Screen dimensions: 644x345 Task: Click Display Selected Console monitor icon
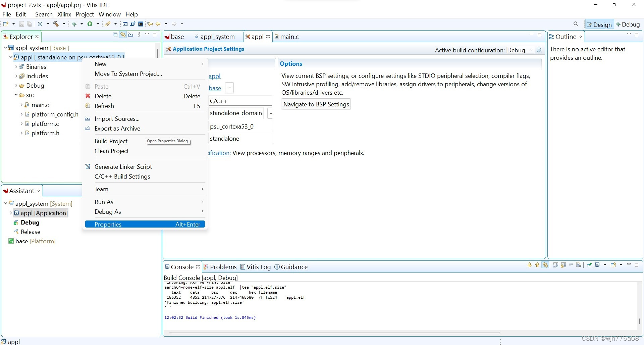pyautogui.click(x=597, y=265)
